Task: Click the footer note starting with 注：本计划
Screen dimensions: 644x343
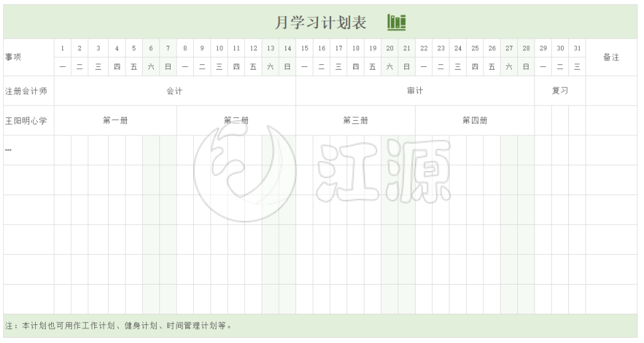Action: click(120, 326)
